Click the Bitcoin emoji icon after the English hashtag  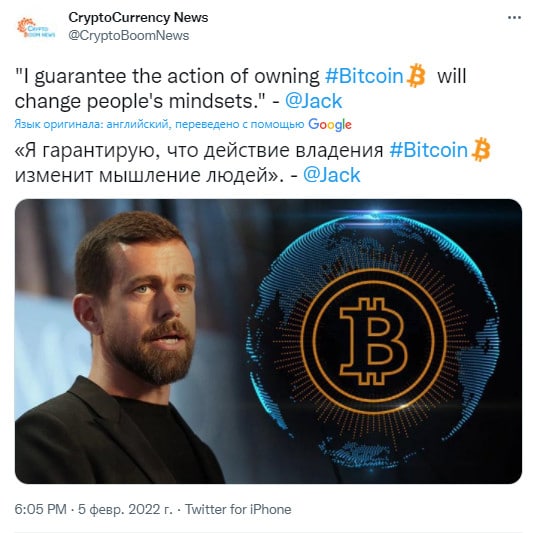[x=416, y=75]
